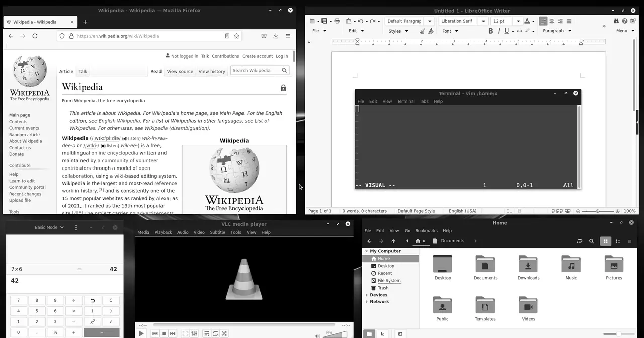644x338 pixels.
Task: Mute VLC audio via speaker icon
Action: (317, 335)
